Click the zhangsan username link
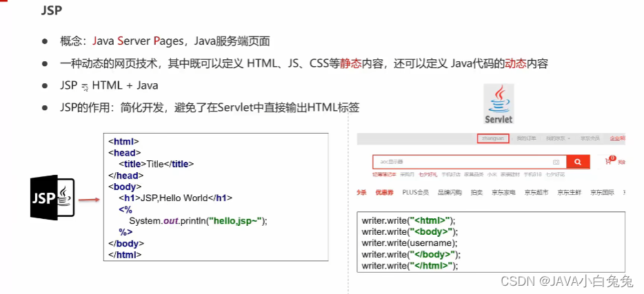Screen dimensions: 644x294 [493, 138]
